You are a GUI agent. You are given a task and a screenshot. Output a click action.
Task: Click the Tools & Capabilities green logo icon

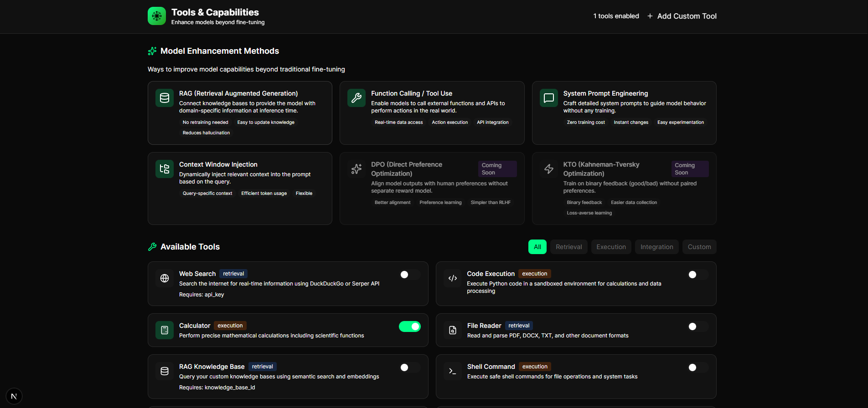[156, 16]
